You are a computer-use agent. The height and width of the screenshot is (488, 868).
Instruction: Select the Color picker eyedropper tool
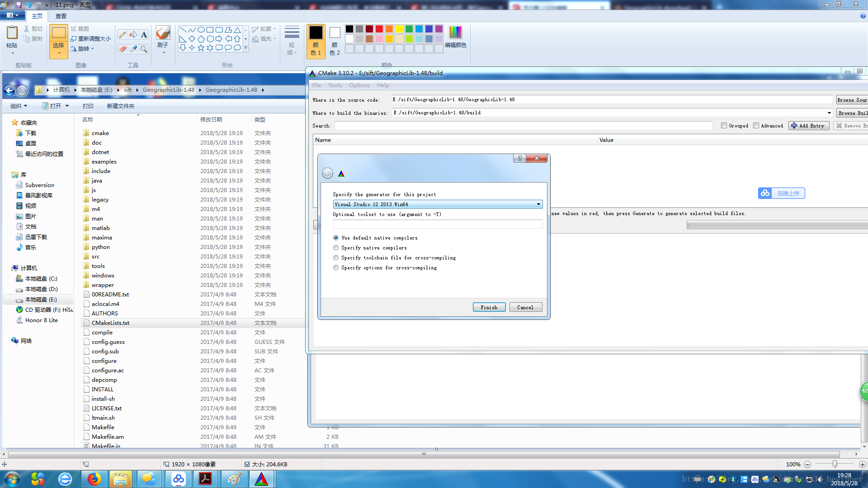point(133,49)
